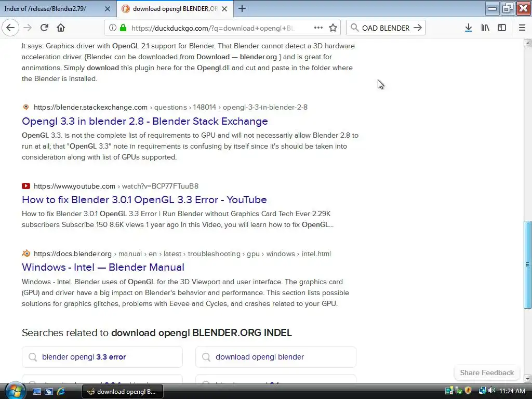Click the scrollbar up arrow
Screen dimensions: 532x399
527,43
